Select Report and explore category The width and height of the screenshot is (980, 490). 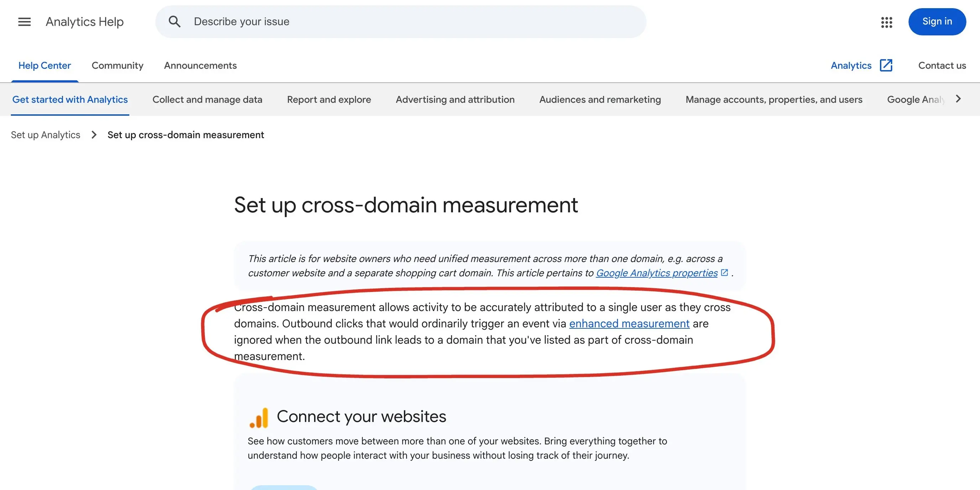click(329, 99)
